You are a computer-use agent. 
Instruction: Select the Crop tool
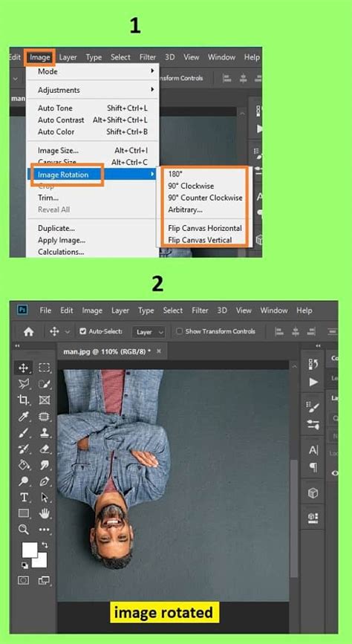pos(24,400)
